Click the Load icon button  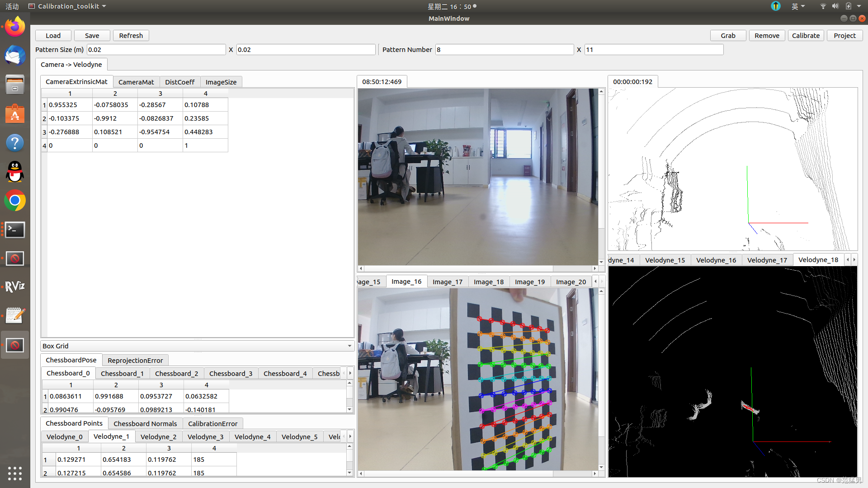pos(52,35)
